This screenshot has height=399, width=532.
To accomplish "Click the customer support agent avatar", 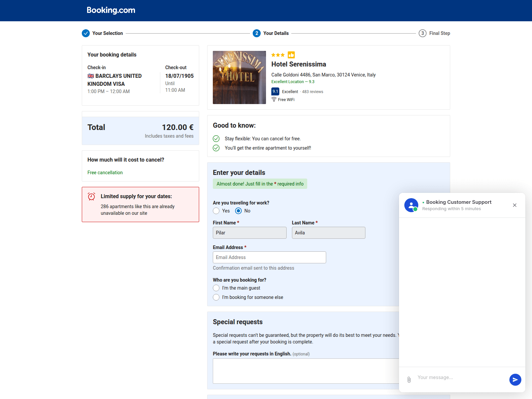I will click(x=411, y=205).
